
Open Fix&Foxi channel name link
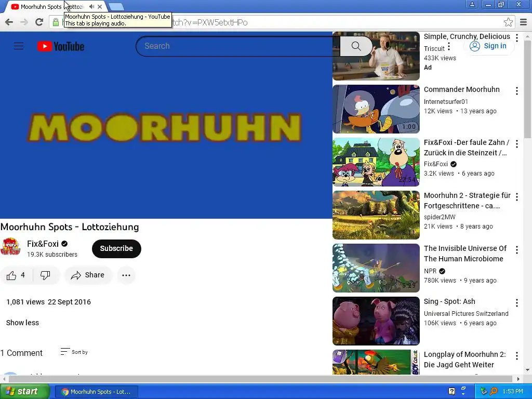tap(43, 244)
